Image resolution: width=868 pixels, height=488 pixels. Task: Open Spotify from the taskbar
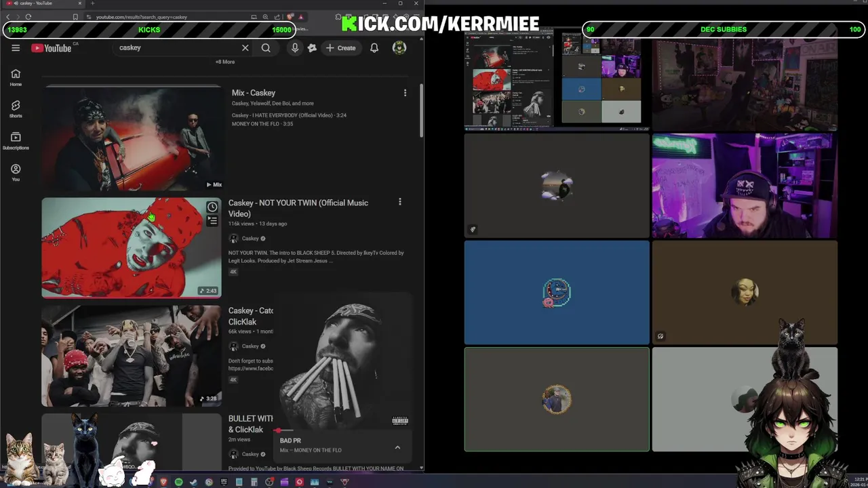point(178,482)
